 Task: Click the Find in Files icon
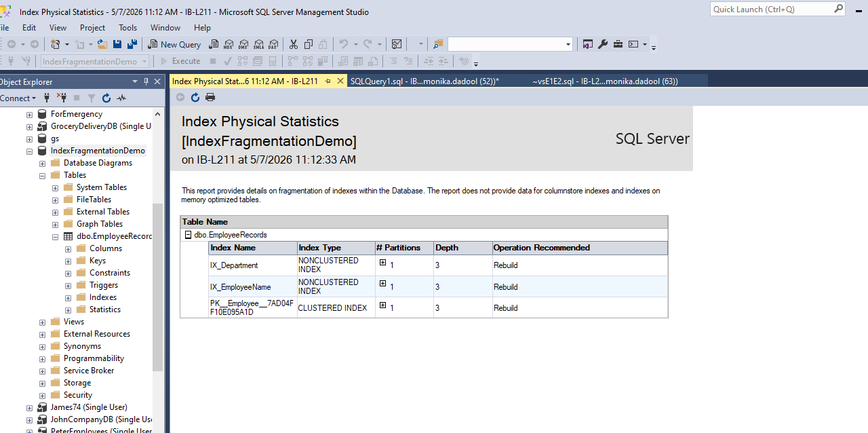click(438, 44)
